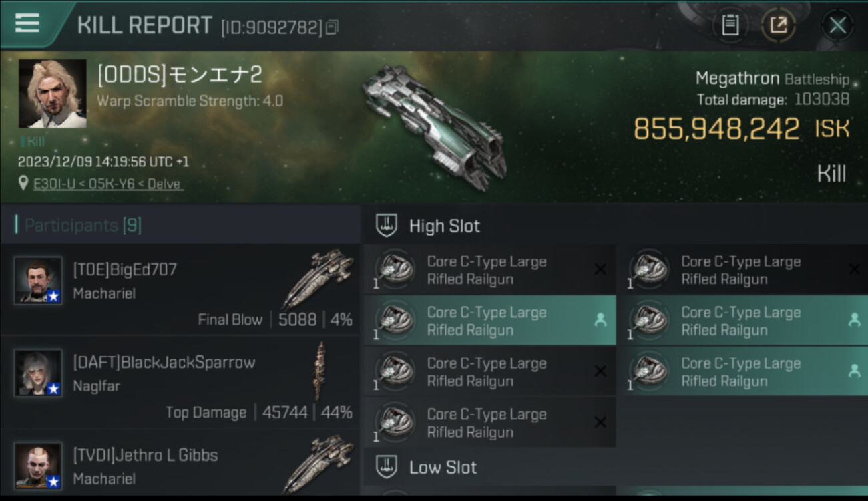Open the hamburger menu

pos(27,23)
